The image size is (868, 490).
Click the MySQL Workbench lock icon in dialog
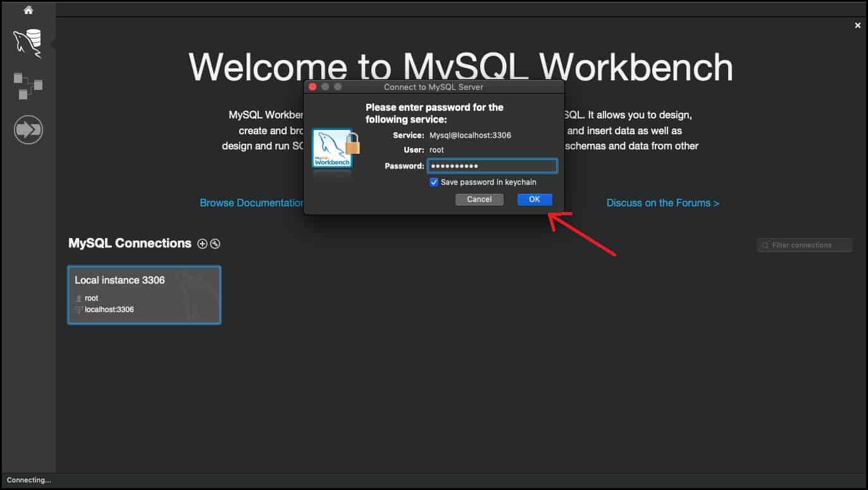click(335, 149)
